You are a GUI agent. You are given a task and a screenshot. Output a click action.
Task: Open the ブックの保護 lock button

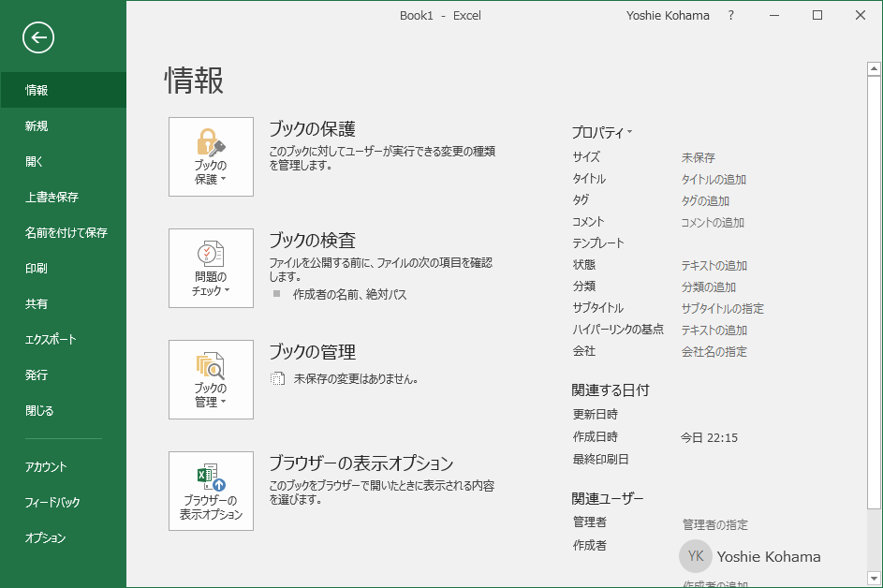(x=212, y=156)
